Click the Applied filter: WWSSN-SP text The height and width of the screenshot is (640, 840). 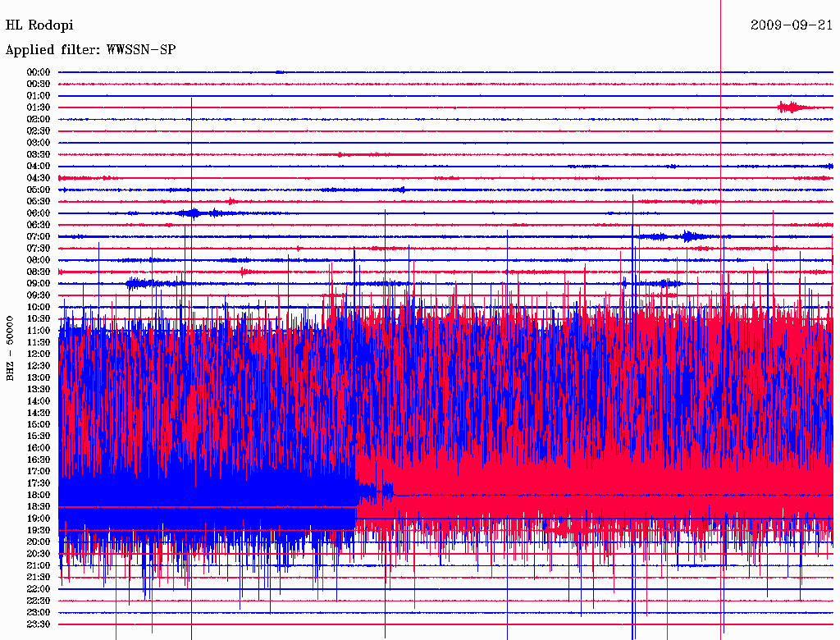[x=90, y=50]
